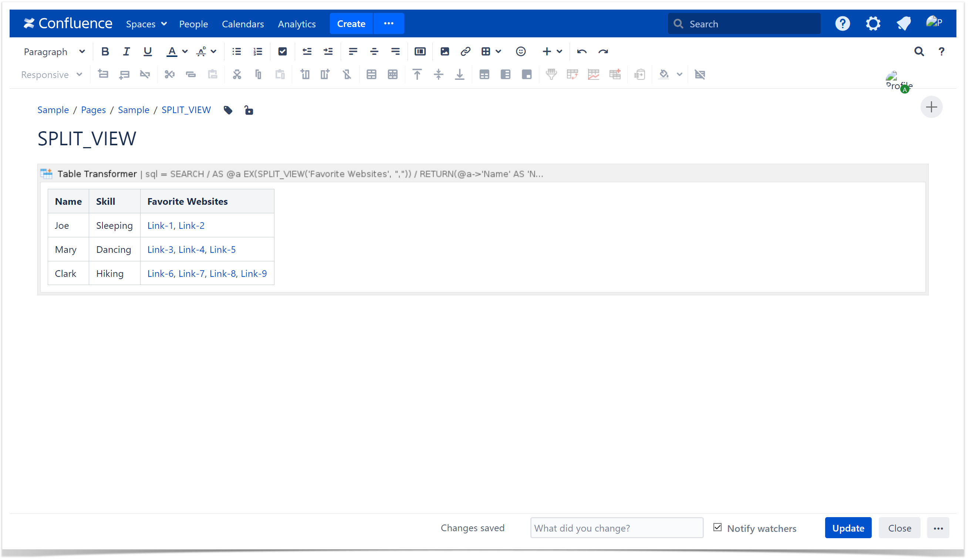Open page restrictions via the padlock icon
The width and height of the screenshot is (969, 560).
point(249,111)
